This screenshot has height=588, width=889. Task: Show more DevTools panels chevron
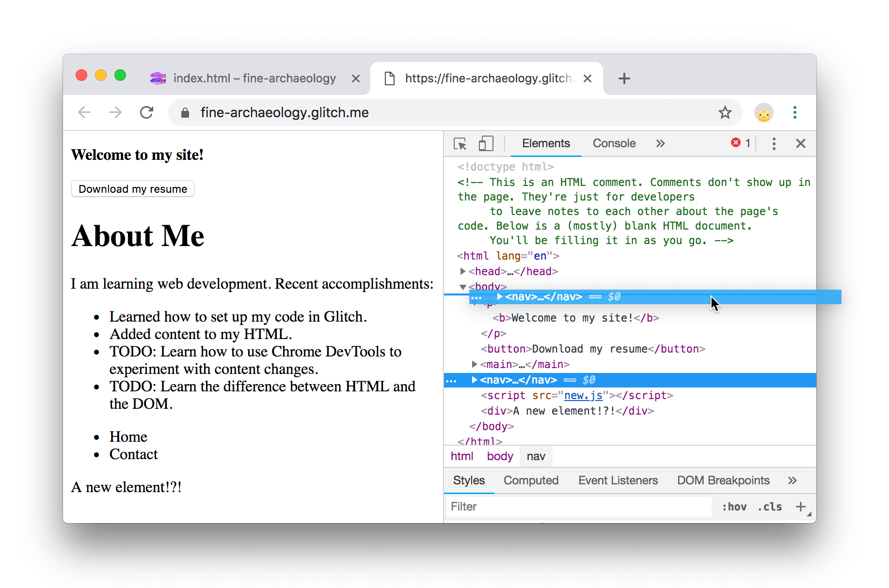pyautogui.click(x=660, y=143)
